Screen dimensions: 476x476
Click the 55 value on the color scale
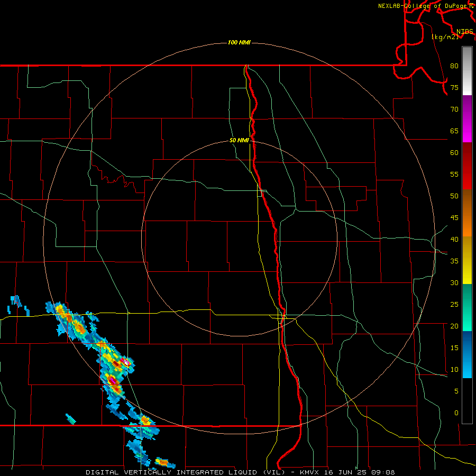click(x=454, y=175)
